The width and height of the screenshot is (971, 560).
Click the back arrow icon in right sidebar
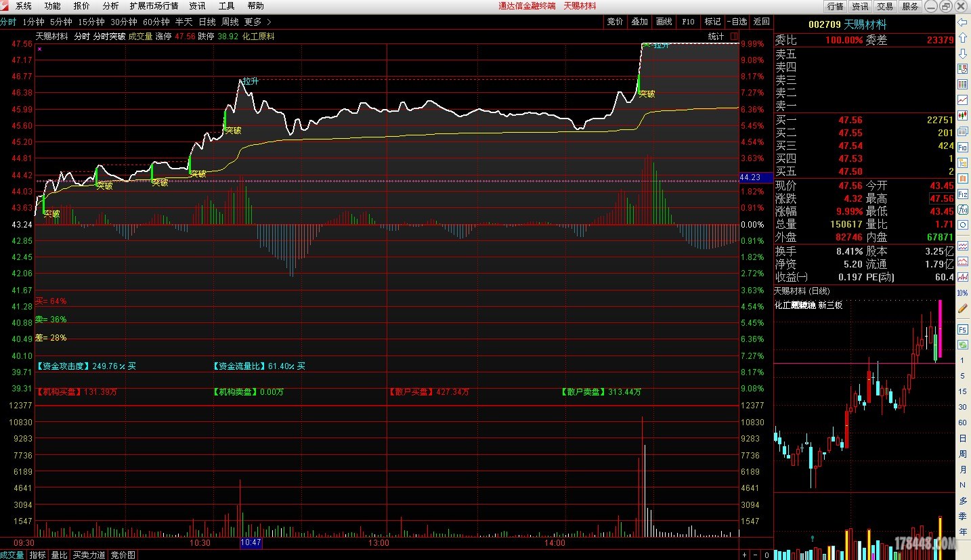coord(962,22)
